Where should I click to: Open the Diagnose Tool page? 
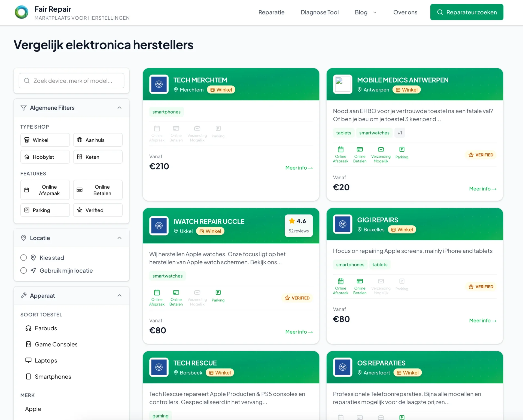tap(320, 12)
